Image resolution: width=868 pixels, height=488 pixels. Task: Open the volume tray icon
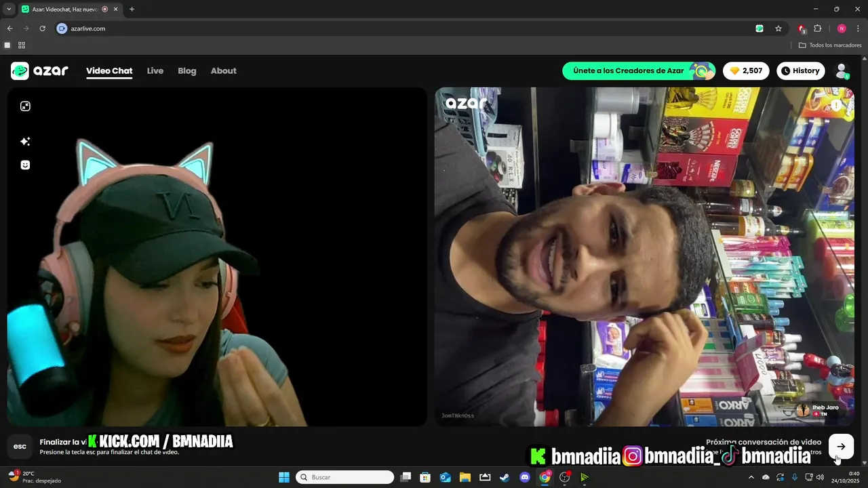(x=820, y=477)
